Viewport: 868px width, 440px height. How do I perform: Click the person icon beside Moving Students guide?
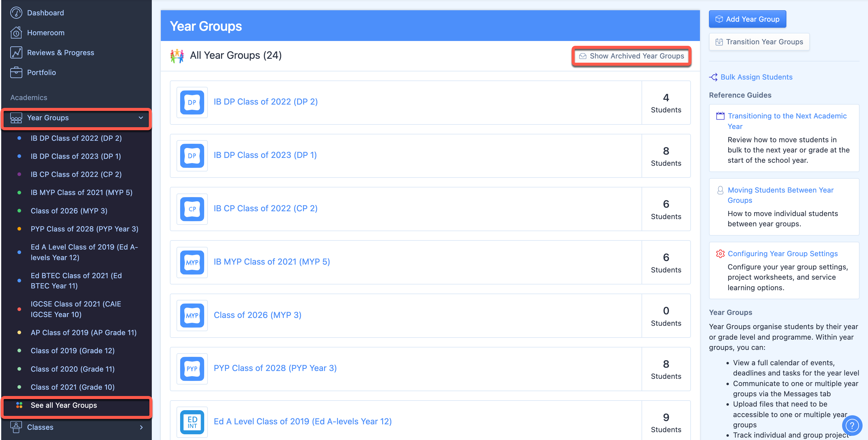pyautogui.click(x=720, y=190)
